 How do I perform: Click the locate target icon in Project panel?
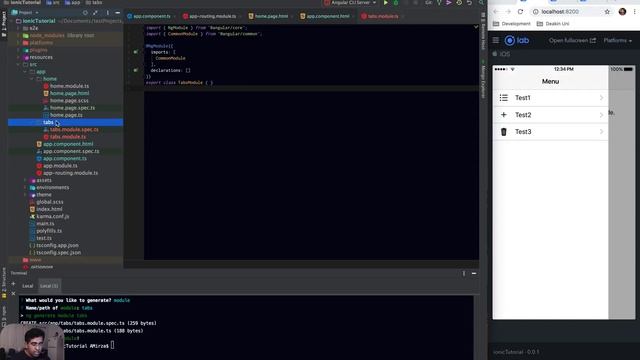coord(85,13)
